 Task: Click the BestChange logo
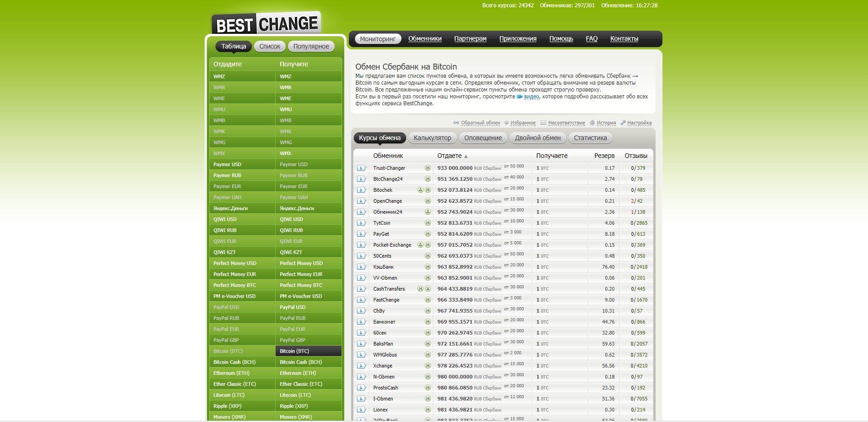[266, 23]
